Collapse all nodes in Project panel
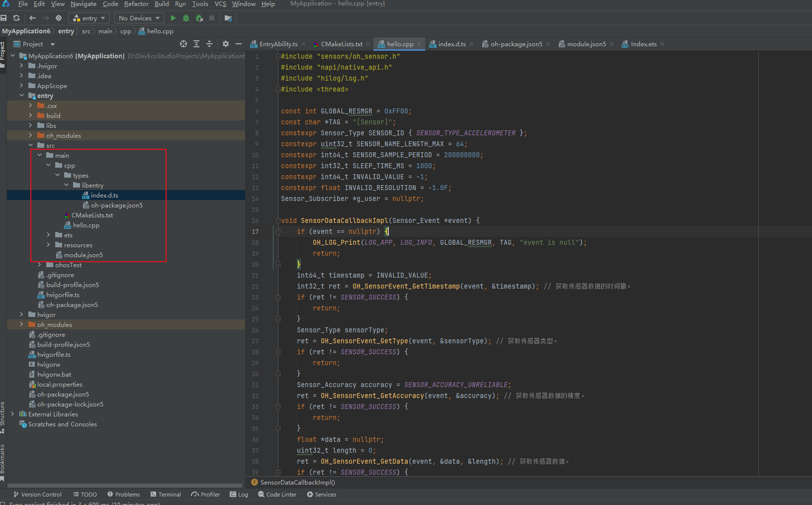Screen dimensions: 812x505 [x=209, y=44]
